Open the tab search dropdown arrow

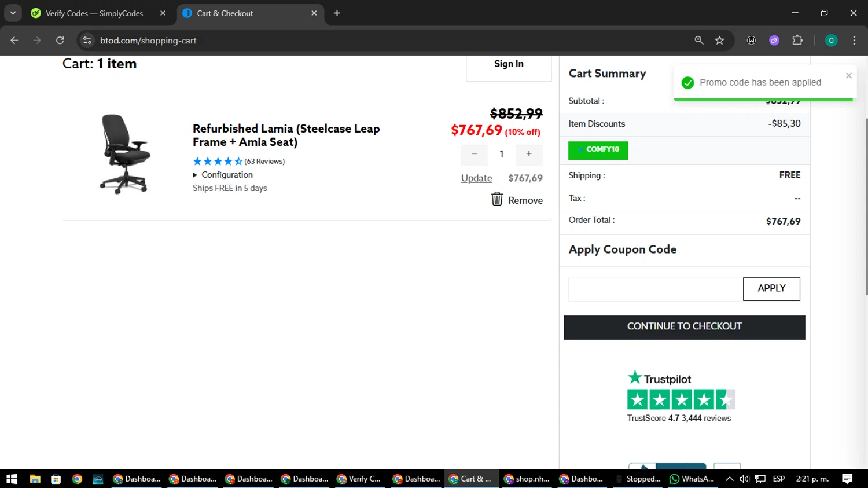click(13, 13)
